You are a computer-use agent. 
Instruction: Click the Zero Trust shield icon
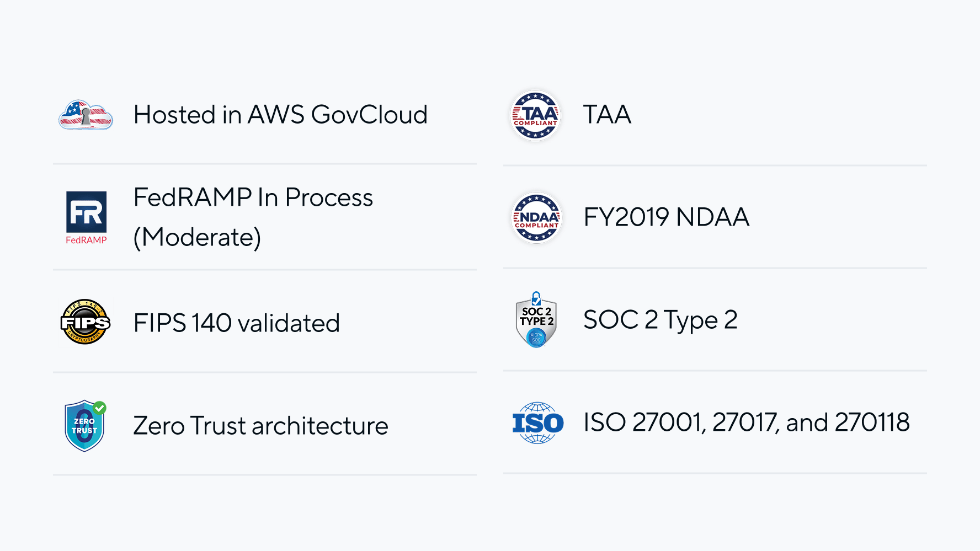click(85, 426)
